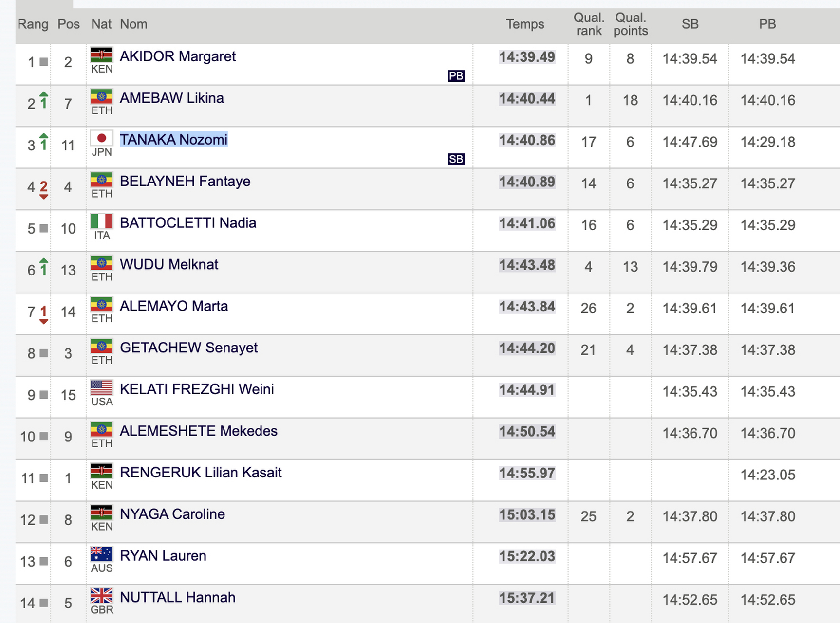Click the Italy flag for BATTOCLETTI Nadia
Screen dimensions: 840x623
coord(102,221)
